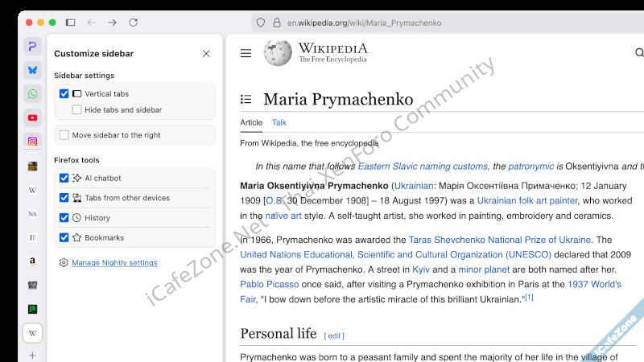644x362 pixels.
Task: Toggle the sidebar button in toolbar
Action: coord(71,23)
